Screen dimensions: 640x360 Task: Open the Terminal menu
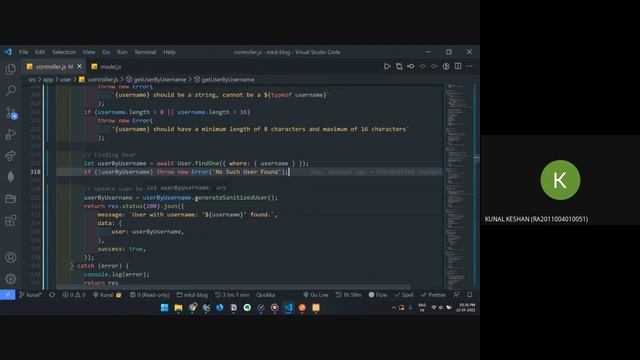click(145, 52)
